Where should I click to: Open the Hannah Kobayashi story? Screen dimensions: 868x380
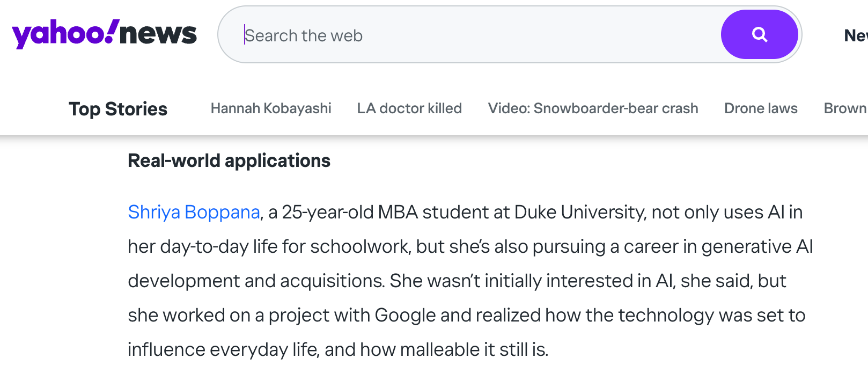point(271,108)
